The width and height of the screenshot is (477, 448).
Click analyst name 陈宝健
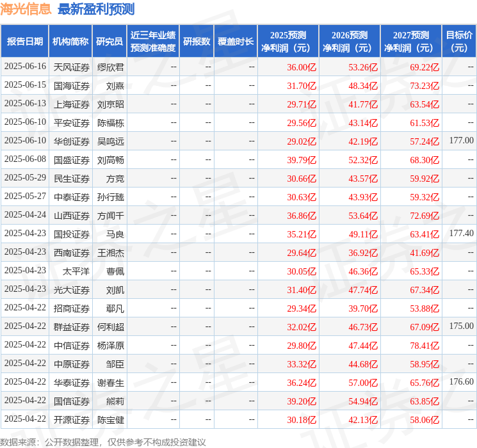pyautogui.click(x=110, y=420)
